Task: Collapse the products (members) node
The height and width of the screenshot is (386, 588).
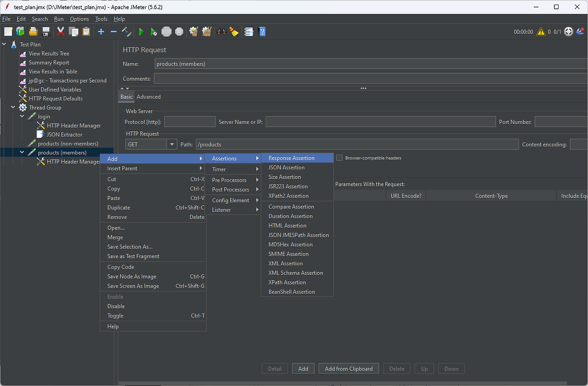Action: click(22, 152)
